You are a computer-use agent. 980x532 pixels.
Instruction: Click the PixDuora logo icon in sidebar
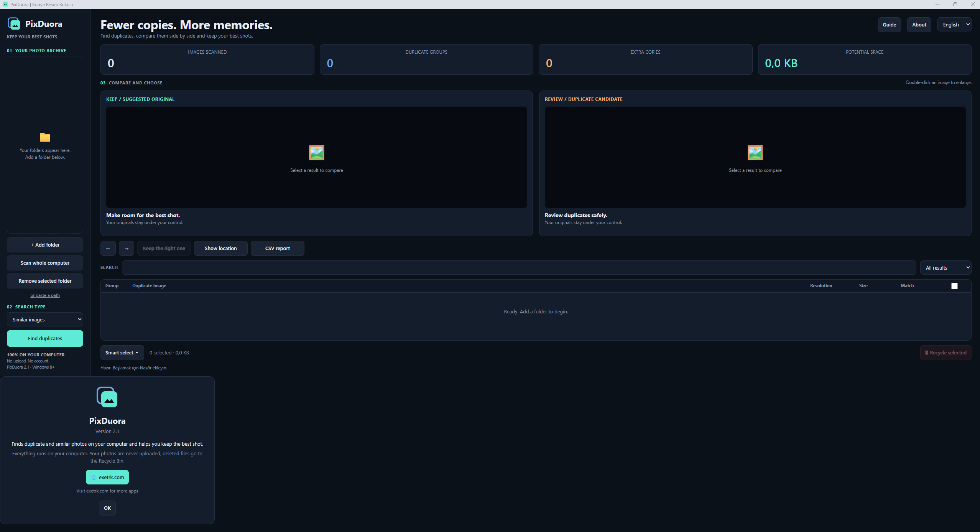pos(14,24)
